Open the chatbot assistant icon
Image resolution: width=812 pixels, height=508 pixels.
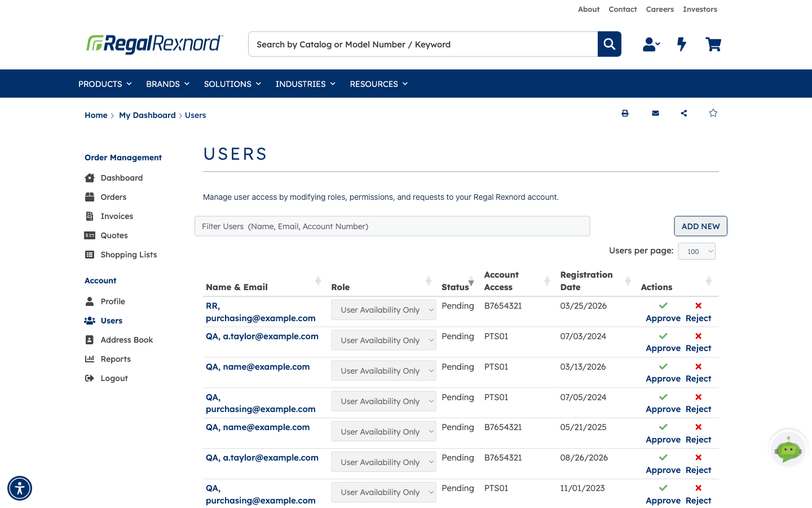[788, 450]
